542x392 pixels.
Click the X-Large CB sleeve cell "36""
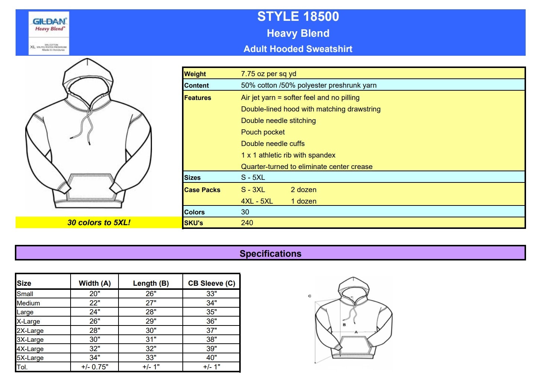point(212,321)
